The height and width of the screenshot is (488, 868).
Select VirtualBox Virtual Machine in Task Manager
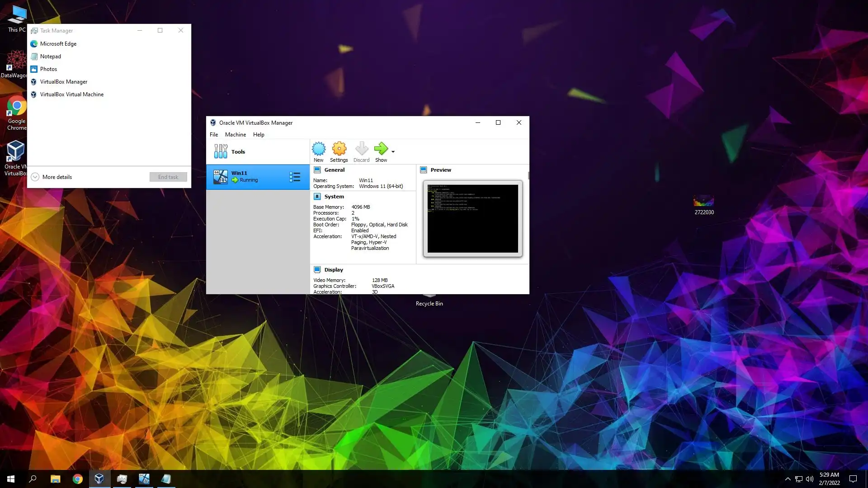click(71, 94)
